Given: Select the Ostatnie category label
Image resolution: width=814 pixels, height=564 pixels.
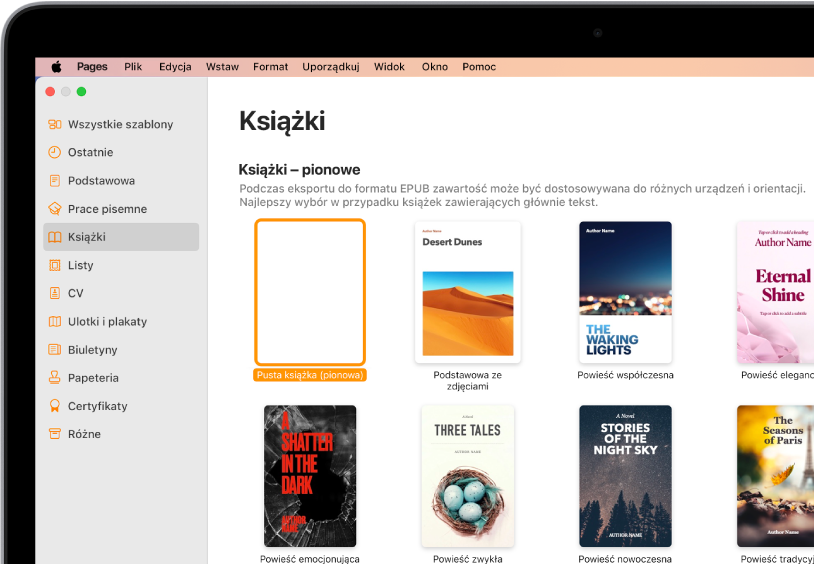Looking at the screenshot, I should [90, 152].
